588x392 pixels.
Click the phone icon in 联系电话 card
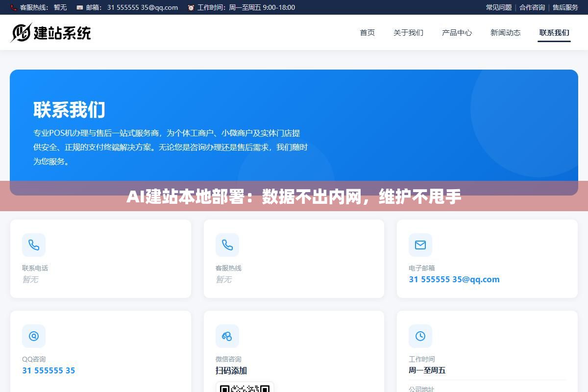pyautogui.click(x=34, y=245)
